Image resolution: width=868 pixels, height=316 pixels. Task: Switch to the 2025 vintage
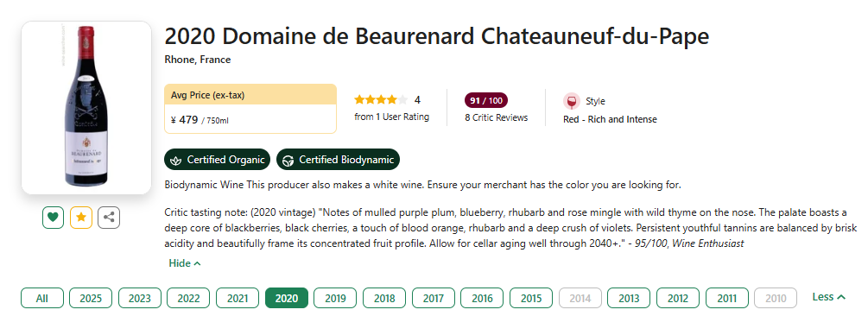(x=91, y=298)
